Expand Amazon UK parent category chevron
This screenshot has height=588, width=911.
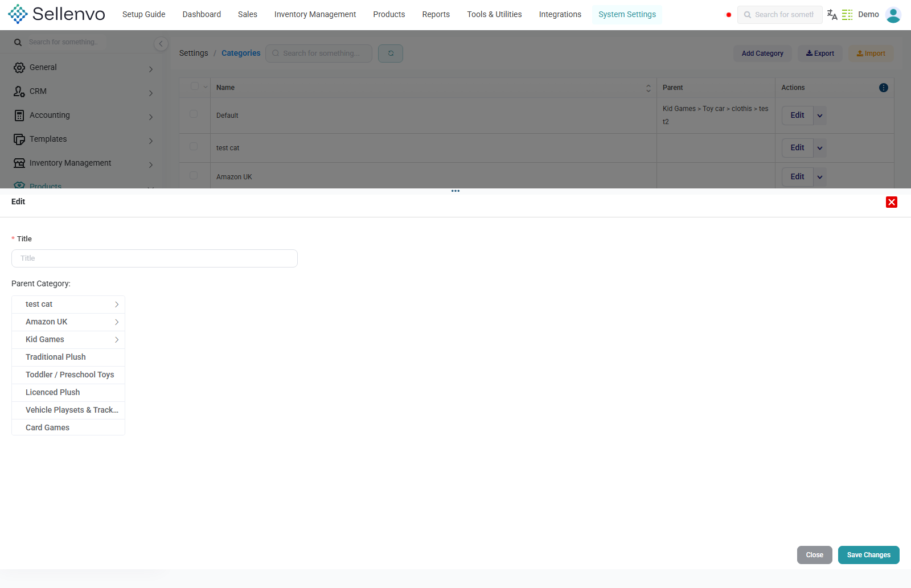pos(117,322)
